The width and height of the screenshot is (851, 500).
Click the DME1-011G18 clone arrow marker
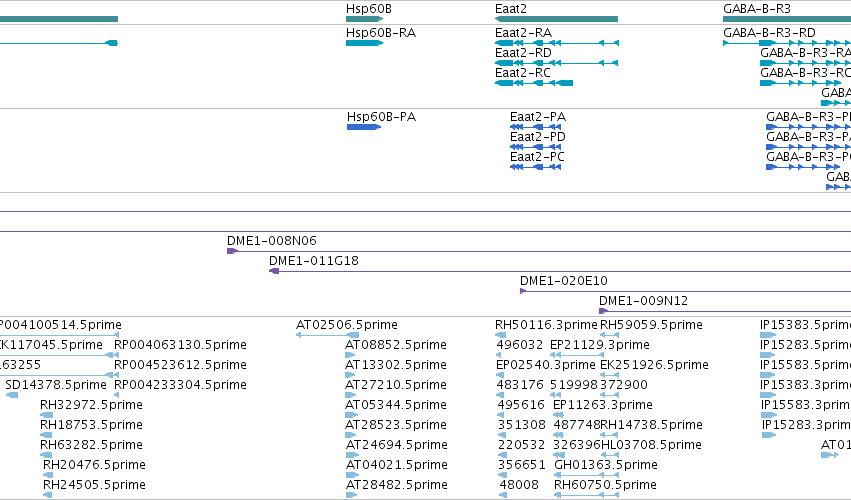pos(274,271)
